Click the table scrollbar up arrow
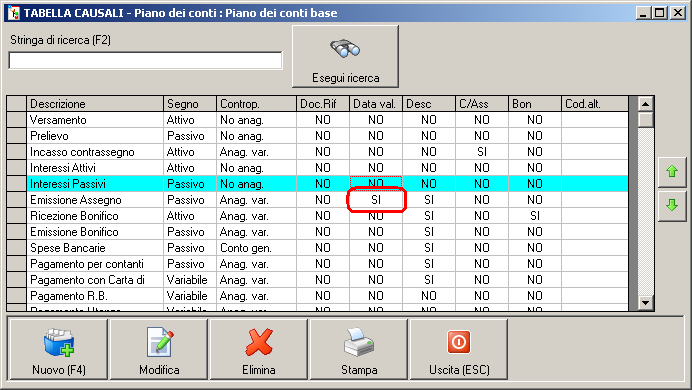This screenshot has height=390, width=692. tap(645, 105)
